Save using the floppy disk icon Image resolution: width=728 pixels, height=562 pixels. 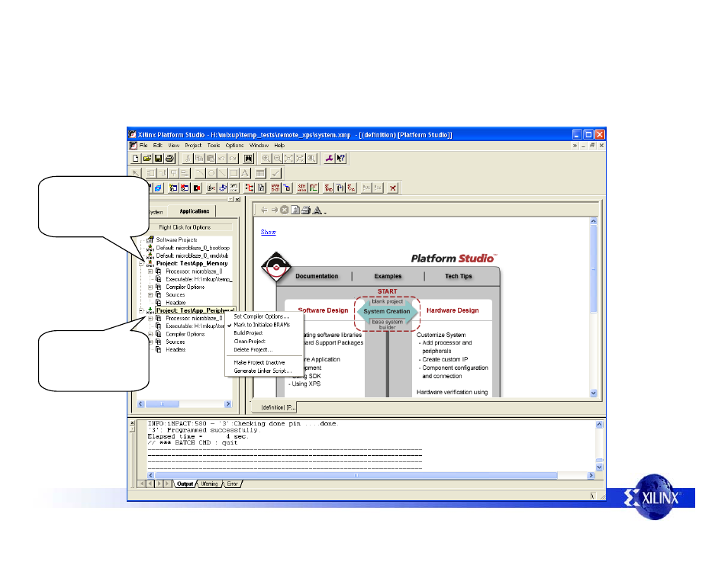click(158, 159)
